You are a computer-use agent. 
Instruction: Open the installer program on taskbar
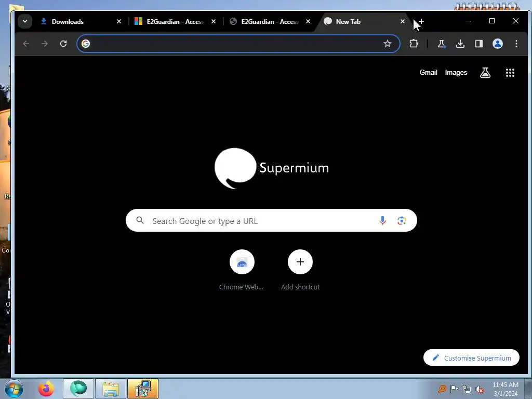tap(143, 389)
